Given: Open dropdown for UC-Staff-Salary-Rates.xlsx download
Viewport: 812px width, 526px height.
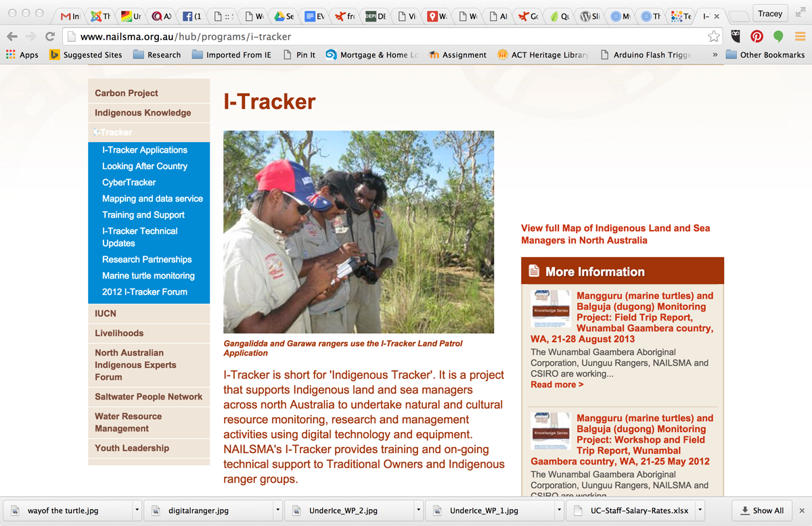Looking at the screenshot, I should click(700, 510).
